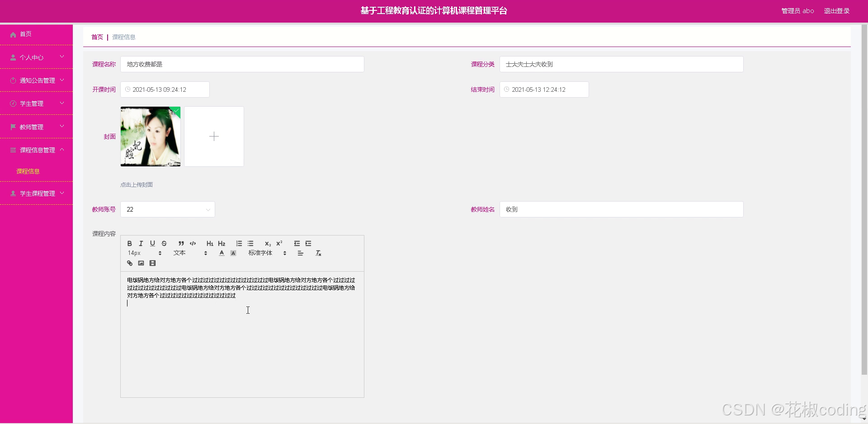868x424 pixels.
Task: Toggle underline formatting in the editor
Action: 152,243
